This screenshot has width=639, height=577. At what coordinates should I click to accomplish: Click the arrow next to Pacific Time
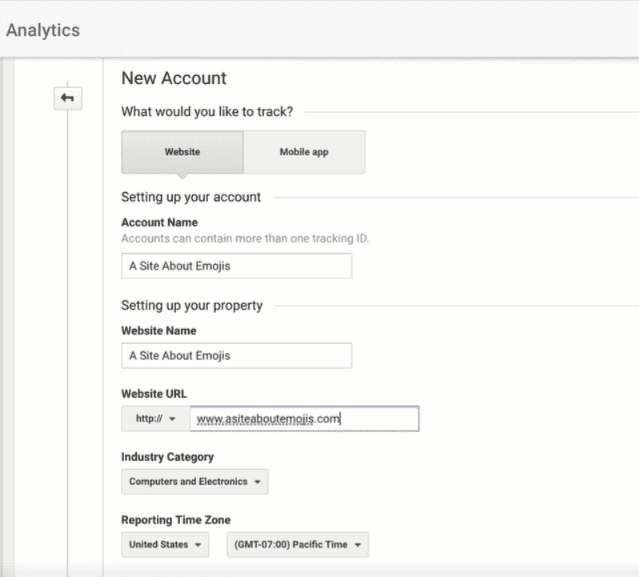[358, 545]
